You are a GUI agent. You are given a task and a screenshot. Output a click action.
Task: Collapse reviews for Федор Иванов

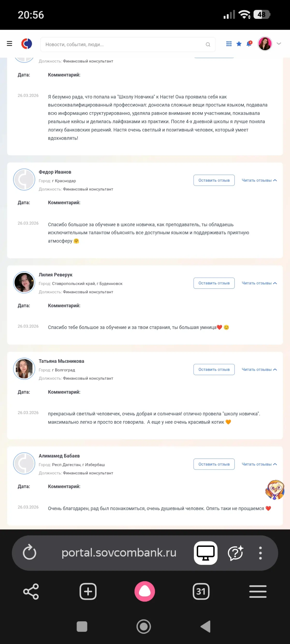tap(259, 180)
